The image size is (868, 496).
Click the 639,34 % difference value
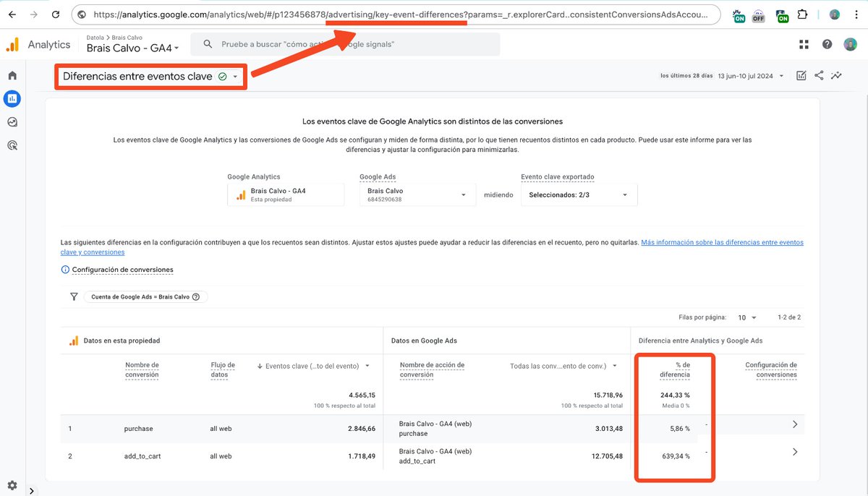pyautogui.click(x=676, y=456)
